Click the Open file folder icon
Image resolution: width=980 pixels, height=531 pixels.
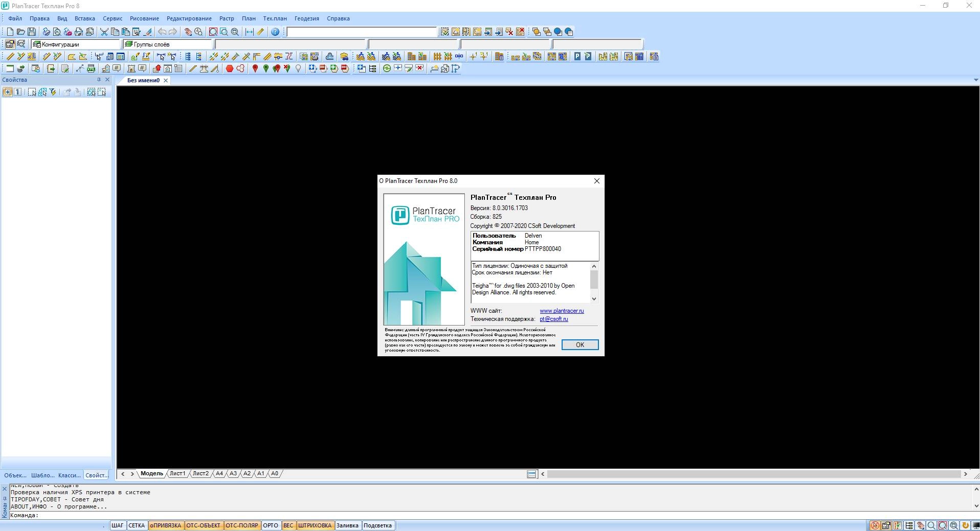20,32
